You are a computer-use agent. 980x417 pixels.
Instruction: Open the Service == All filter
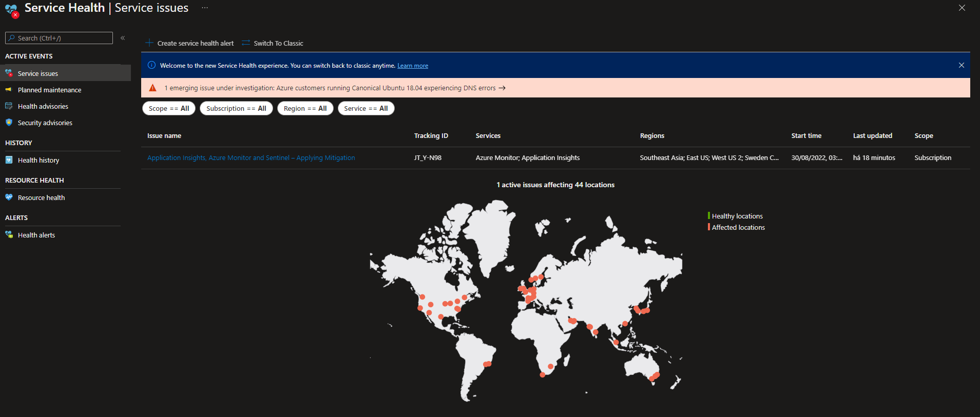[366, 108]
